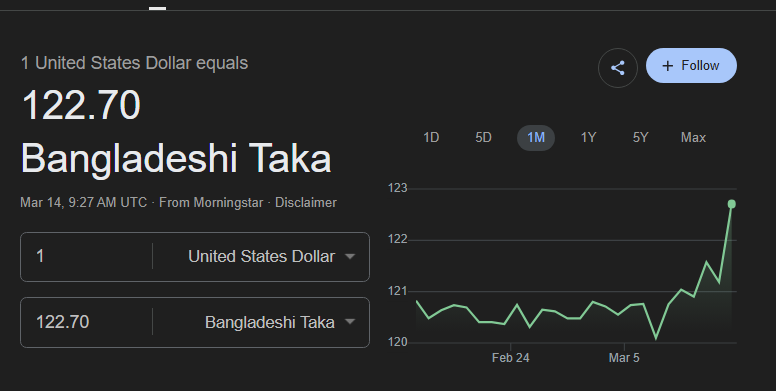Show the Max time range
The image size is (776, 391).
[693, 138]
